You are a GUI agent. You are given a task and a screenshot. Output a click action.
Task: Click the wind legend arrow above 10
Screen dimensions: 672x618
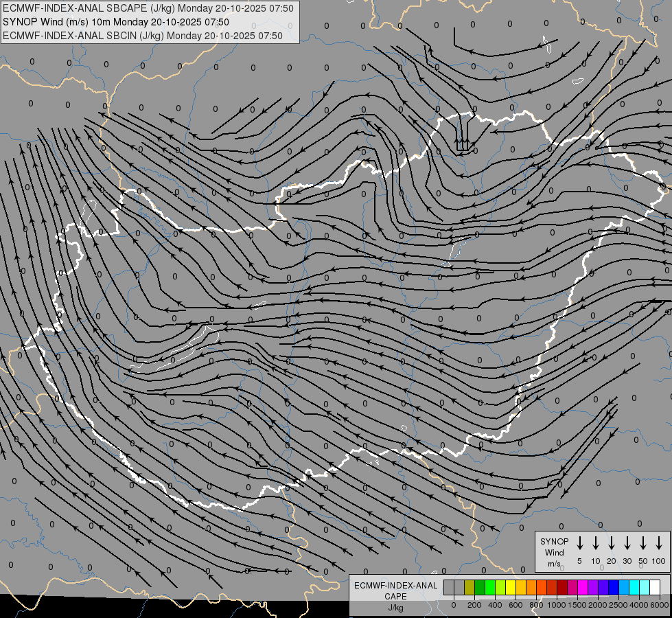(x=595, y=543)
